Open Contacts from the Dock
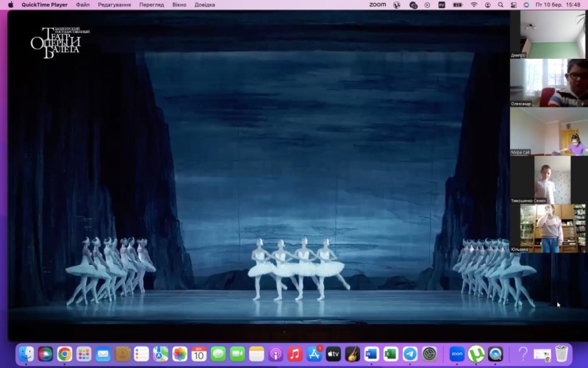Image resolution: width=588 pixels, height=368 pixels. pyautogui.click(x=122, y=354)
